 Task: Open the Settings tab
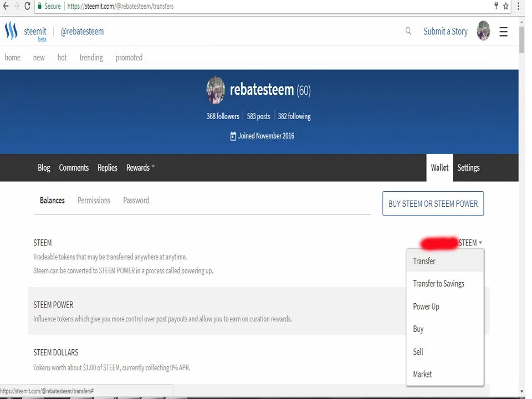pyautogui.click(x=468, y=167)
